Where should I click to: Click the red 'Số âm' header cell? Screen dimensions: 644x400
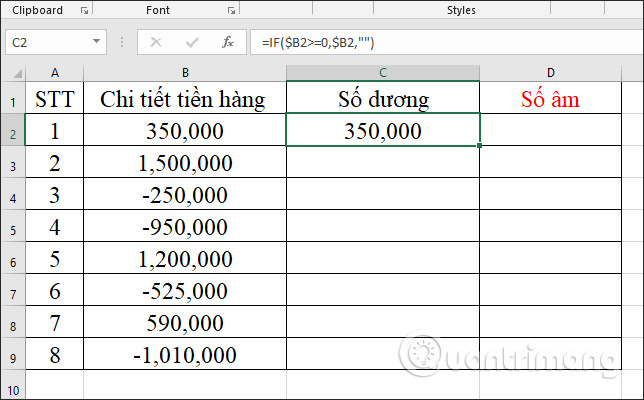[550, 98]
